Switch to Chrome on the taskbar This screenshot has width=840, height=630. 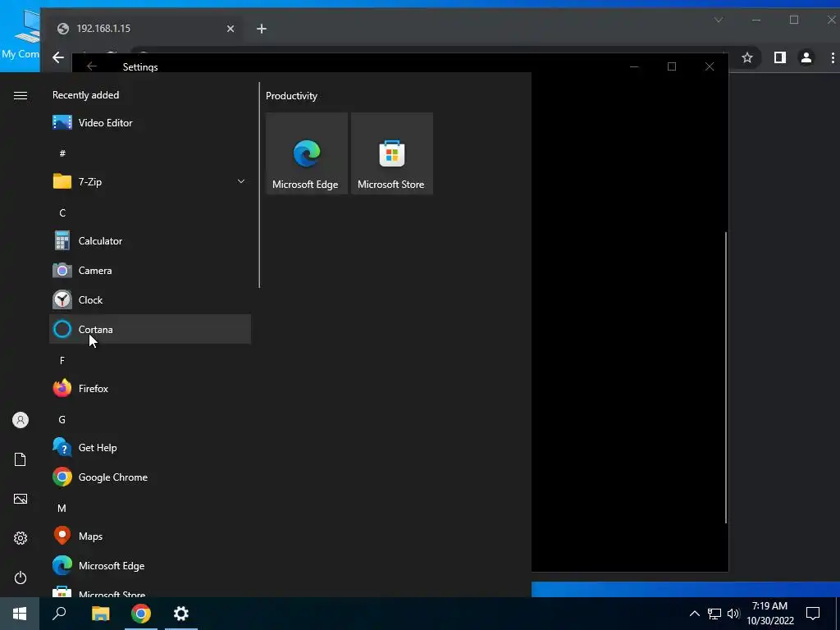[141, 614]
